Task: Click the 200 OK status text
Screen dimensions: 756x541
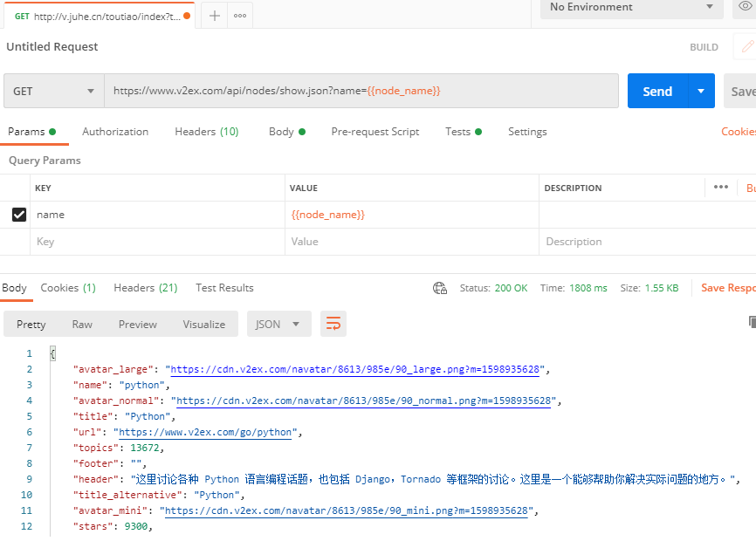Action: [511, 288]
